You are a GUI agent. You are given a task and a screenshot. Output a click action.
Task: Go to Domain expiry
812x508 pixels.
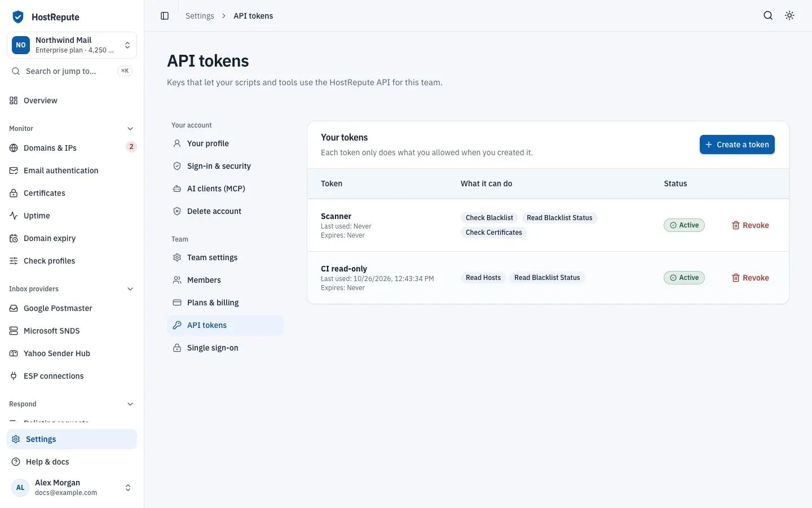pyautogui.click(x=72, y=238)
